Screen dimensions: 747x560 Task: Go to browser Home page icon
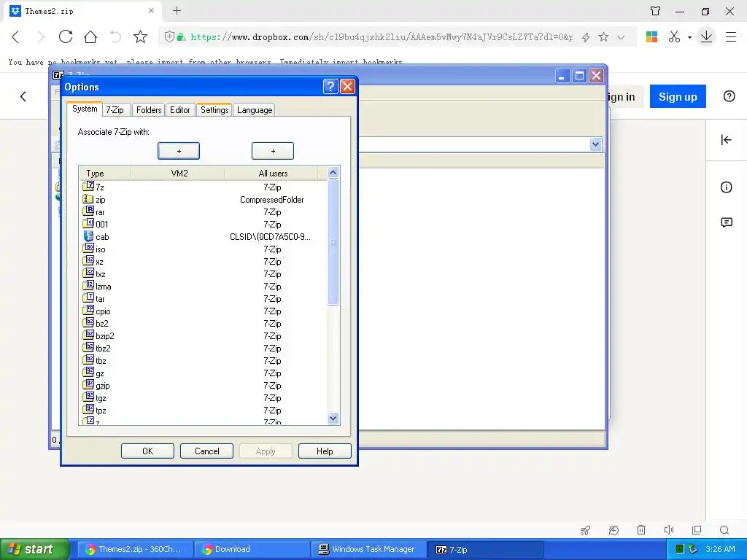point(90,36)
